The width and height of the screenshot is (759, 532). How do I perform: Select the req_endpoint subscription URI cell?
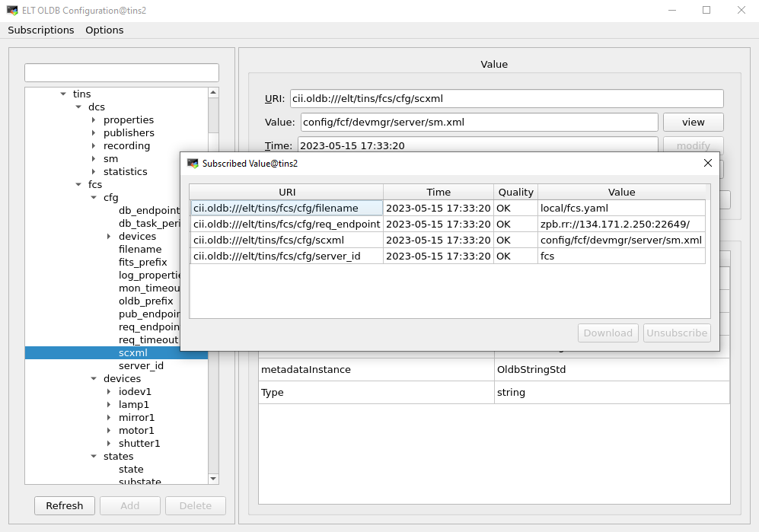285,224
